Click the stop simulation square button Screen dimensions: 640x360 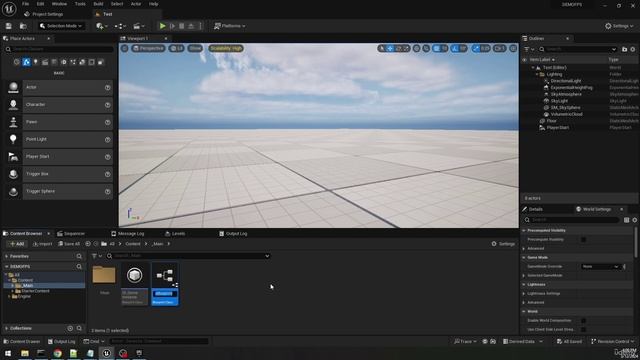[x=182, y=26]
